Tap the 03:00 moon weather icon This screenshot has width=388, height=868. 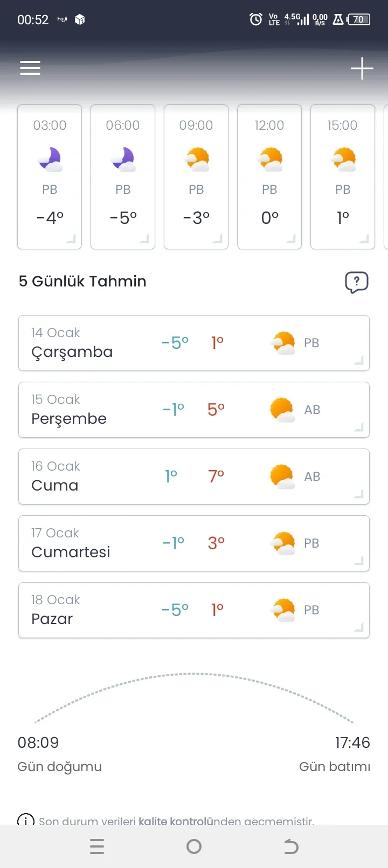point(50,159)
